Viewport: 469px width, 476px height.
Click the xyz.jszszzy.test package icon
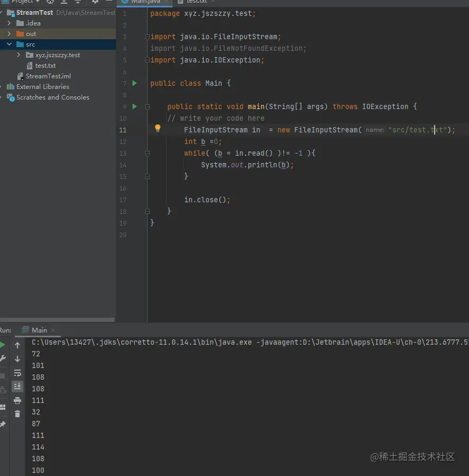(x=30, y=55)
